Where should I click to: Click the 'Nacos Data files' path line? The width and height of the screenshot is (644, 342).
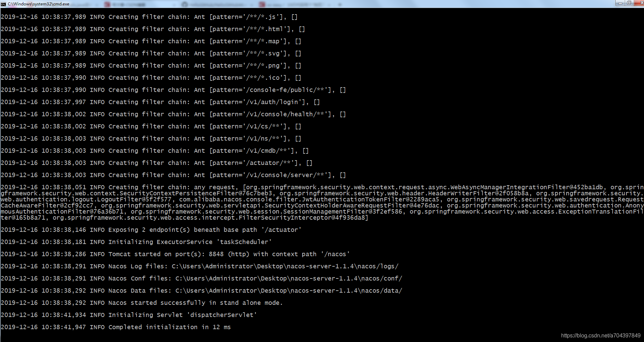201,291
